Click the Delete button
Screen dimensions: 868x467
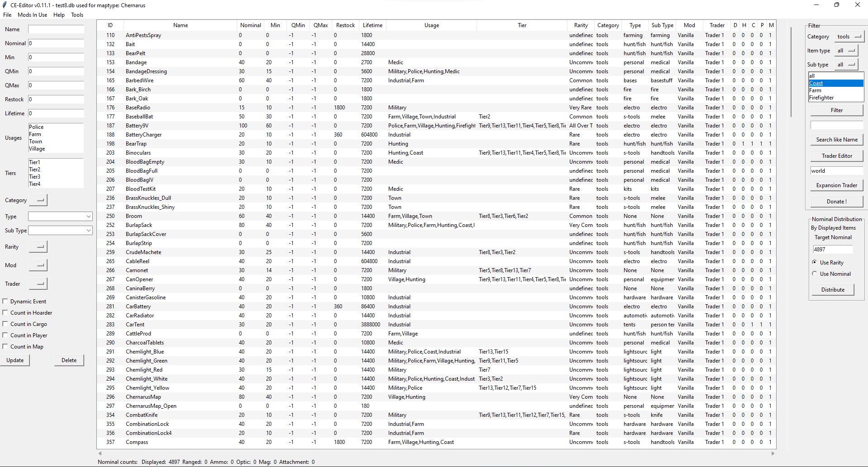pos(69,360)
